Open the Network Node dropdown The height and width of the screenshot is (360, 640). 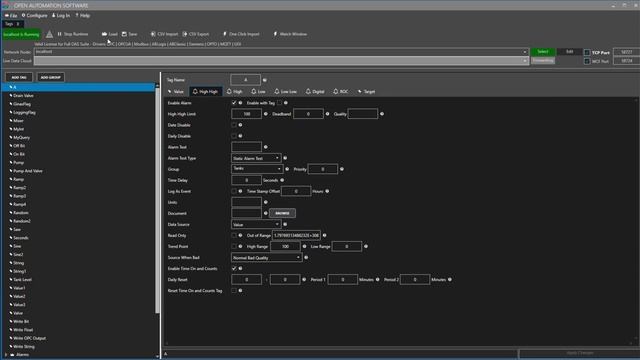click(x=281, y=52)
